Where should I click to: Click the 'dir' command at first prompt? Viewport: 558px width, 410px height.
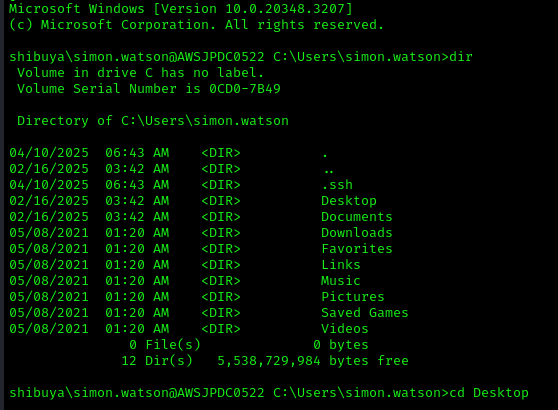(x=461, y=57)
